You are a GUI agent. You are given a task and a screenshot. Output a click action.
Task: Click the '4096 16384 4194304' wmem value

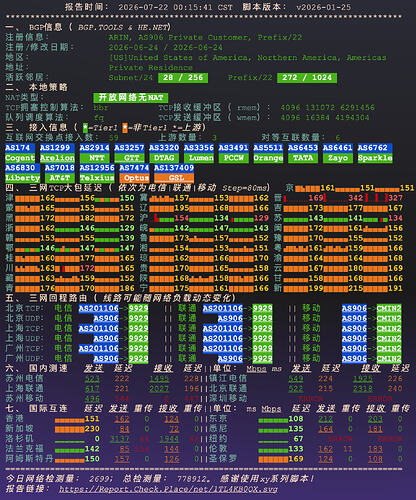point(325,118)
